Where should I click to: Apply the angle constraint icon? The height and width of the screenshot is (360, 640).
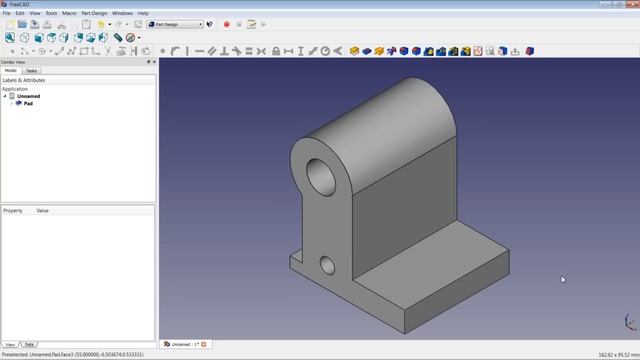[338, 51]
